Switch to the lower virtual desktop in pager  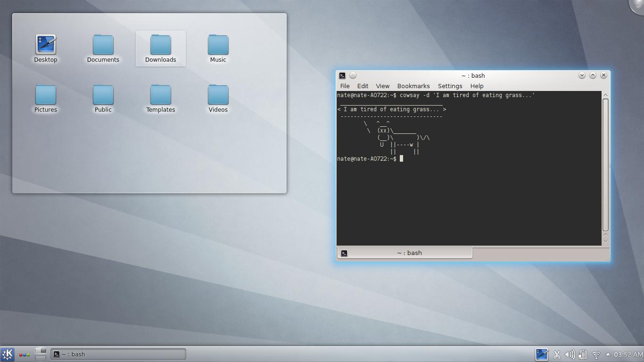(x=41, y=358)
